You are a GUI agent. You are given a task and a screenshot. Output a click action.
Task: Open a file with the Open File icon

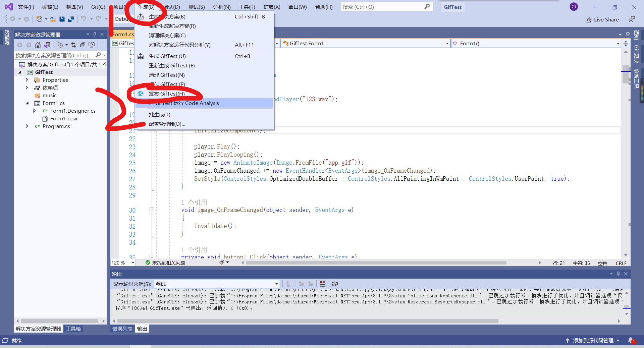click(x=53, y=19)
